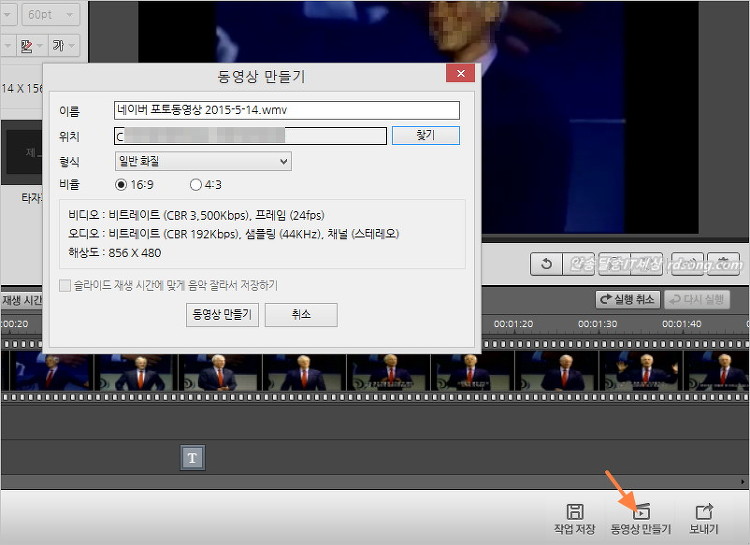Open the 깐 text style dropdown
The height and width of the screenshot is (545, 750).
coord(32,45)
